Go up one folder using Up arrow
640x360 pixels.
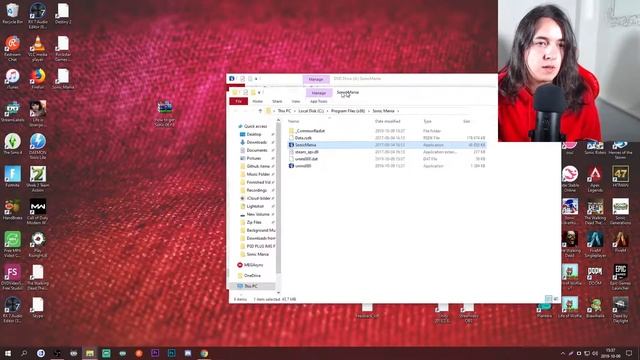point(260,111)
